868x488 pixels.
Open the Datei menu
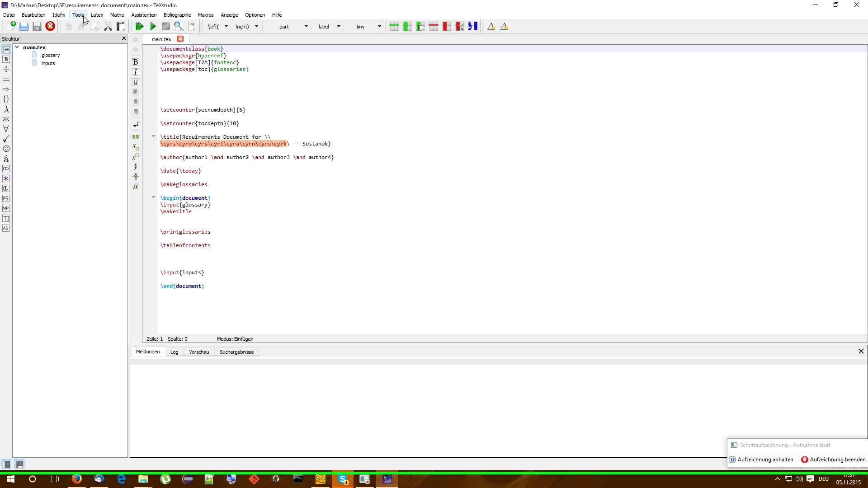[x=9, y=15]
